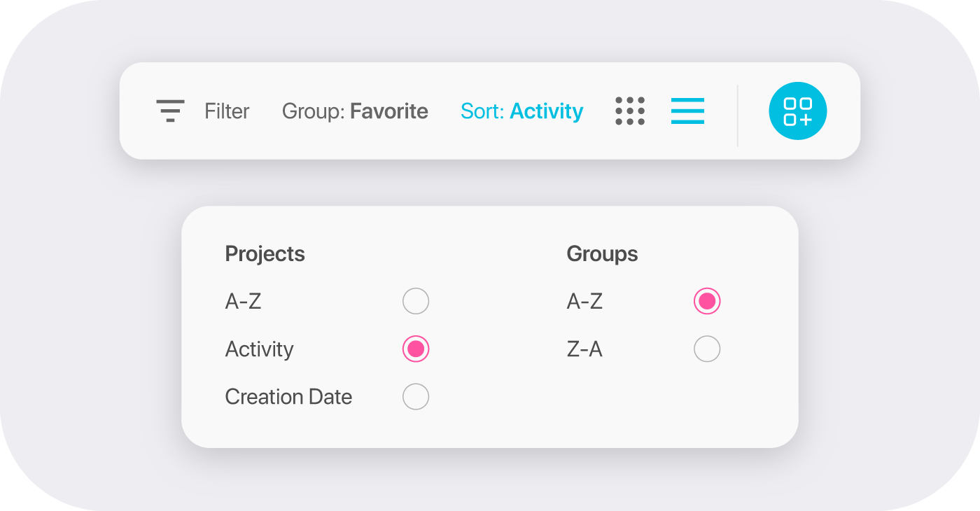This screenshot has height=511, width=980.
Task: Click the Groups section heading
Action: click(x=602, y=253)
